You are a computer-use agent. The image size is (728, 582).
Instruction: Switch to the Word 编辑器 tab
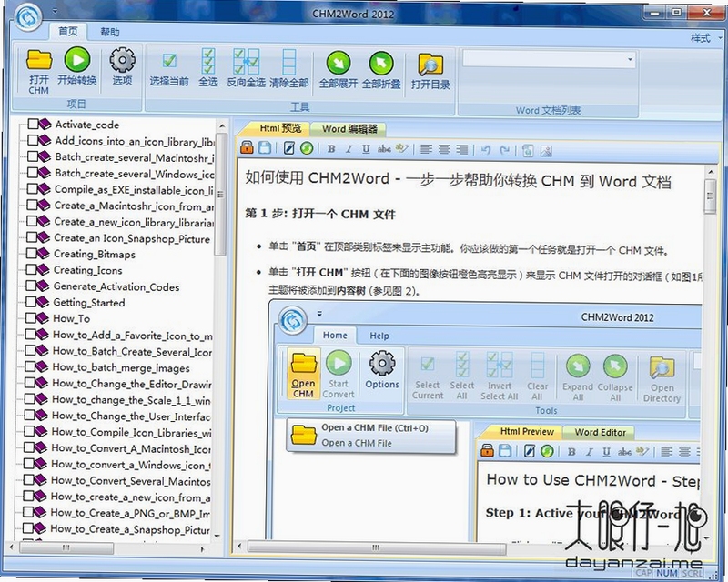point(349,129)
